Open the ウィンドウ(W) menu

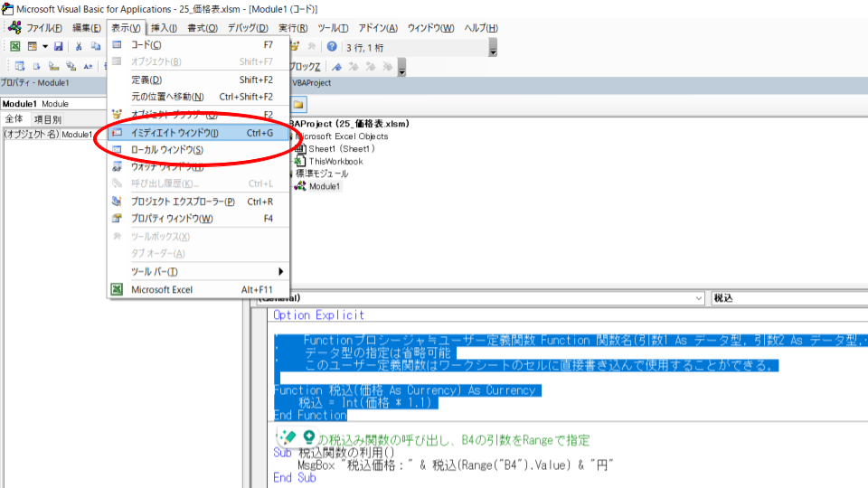coord(430,28)
